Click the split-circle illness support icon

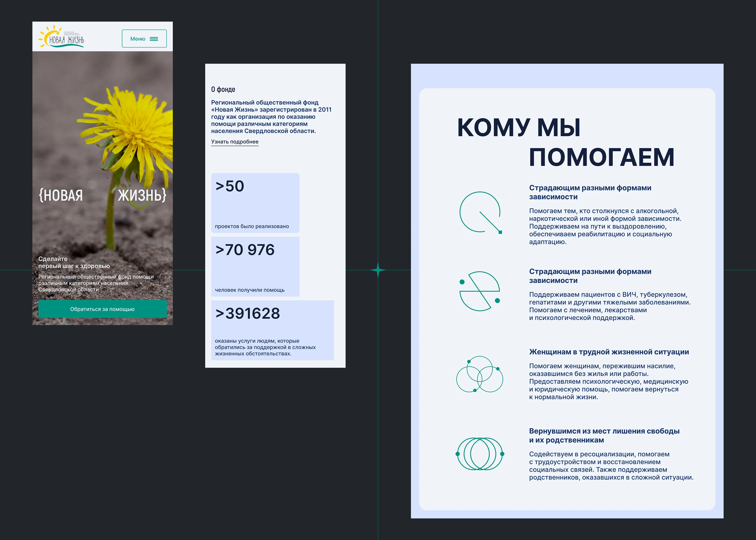(480, 291)
